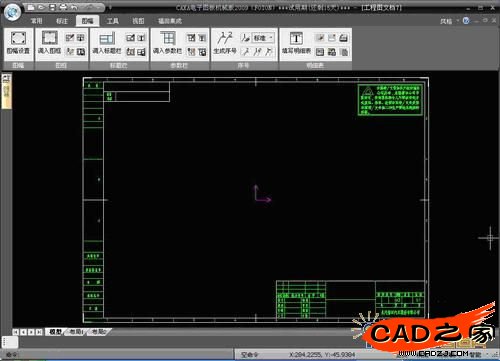Image resolution: width=500 pixels, height=361 pixels.
Task: Click the CAXA round application menu button
Action: pos(12,12)
